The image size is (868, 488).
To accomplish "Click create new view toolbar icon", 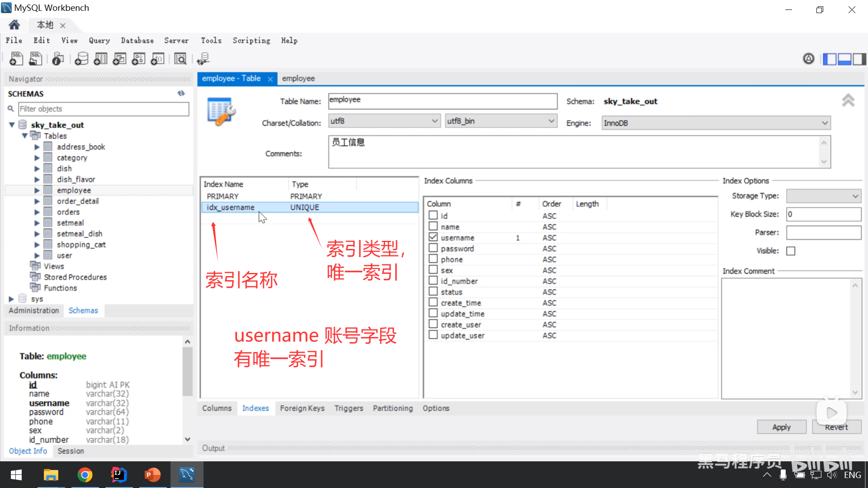I will click(119, 59).
